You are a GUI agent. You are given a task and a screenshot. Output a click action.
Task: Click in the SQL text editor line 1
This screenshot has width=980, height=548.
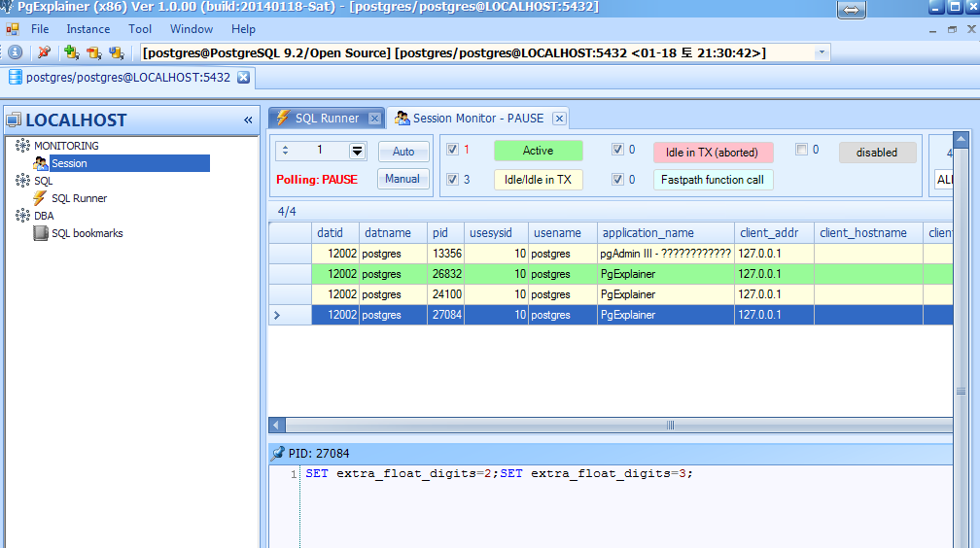click(625, 473)
